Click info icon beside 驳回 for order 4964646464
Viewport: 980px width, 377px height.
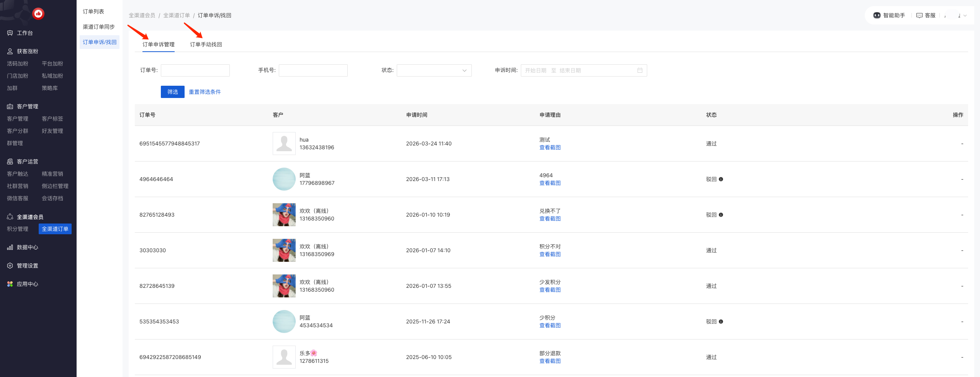[721, 179]
